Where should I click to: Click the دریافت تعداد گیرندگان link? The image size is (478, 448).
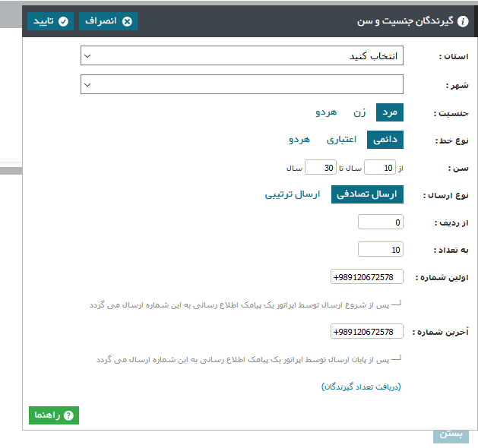tap(361, 386)
